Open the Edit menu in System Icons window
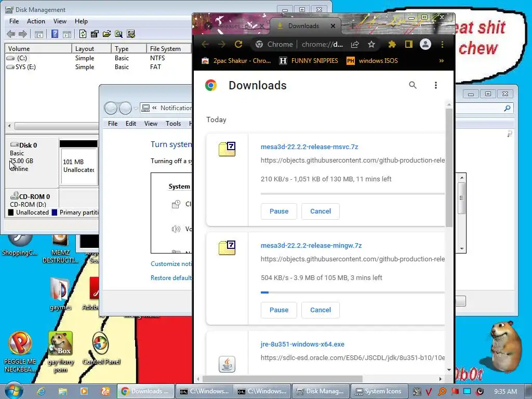This screenshot has height=399, width=532. tap(130, 124)
